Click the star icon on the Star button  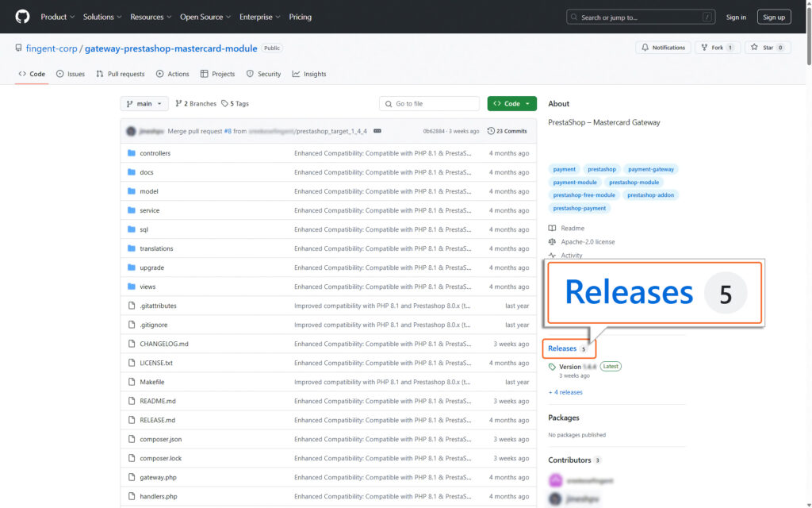tap(755, 48)
